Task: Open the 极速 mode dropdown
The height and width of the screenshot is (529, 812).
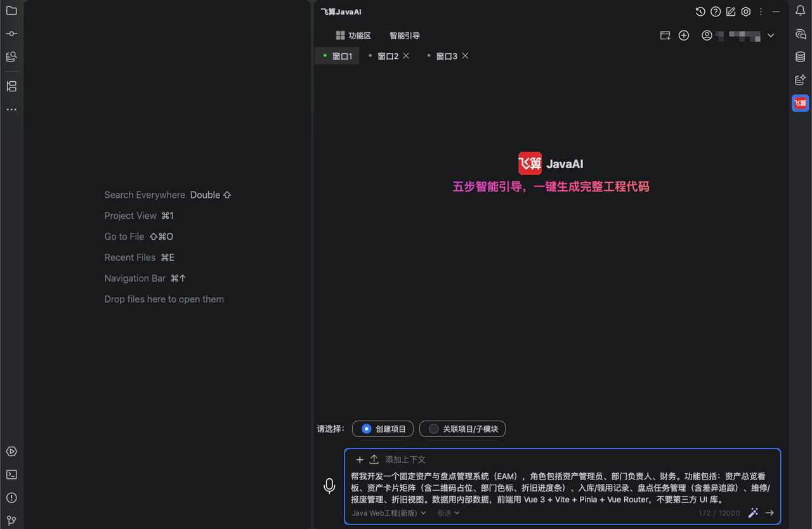Action: coord(449,513)
